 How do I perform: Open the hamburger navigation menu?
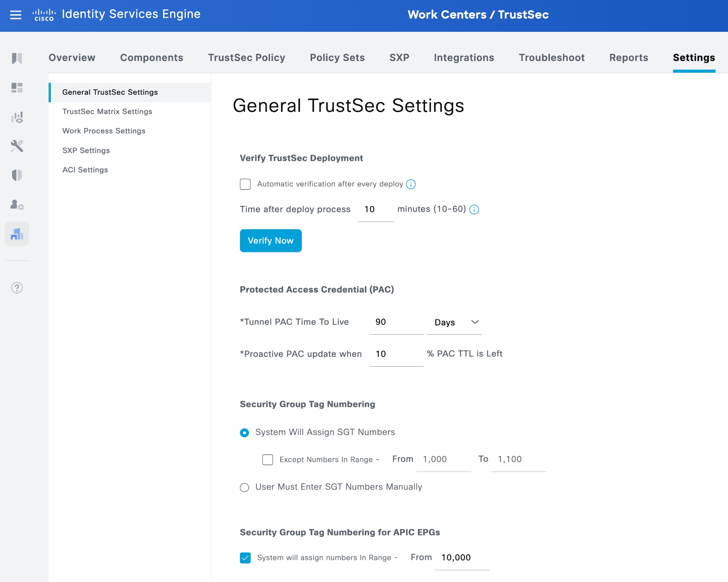(16, 15)
